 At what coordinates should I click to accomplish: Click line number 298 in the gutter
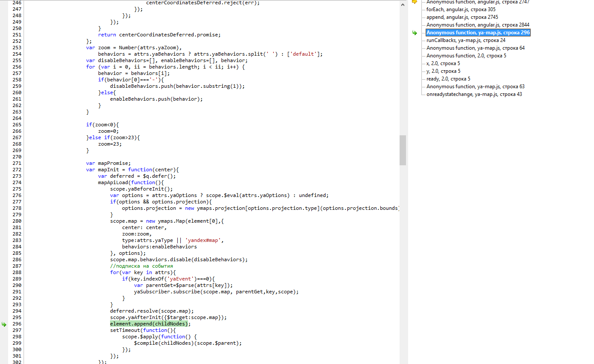(x=17, y=337)
